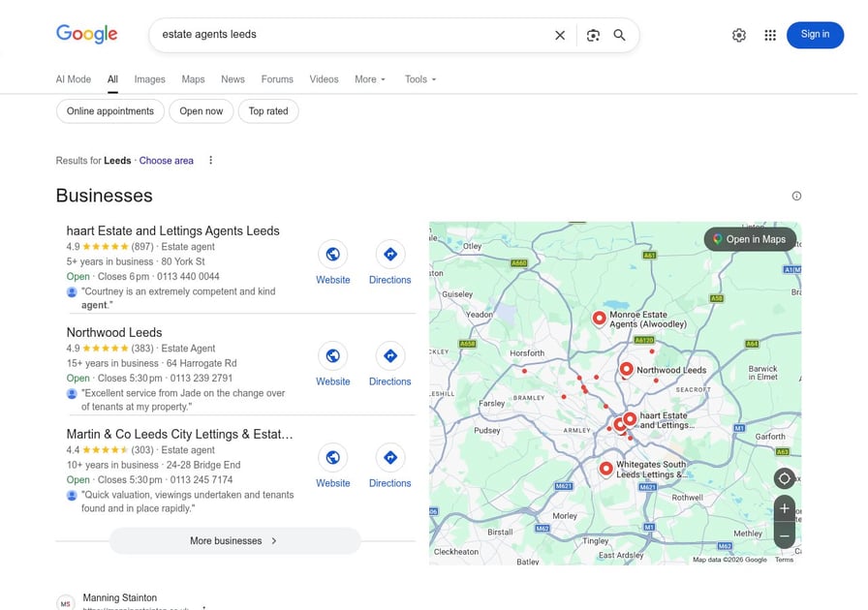Select the All tab
The height and width of the screenshot is (610, 868).
click(x=112, y=79)
